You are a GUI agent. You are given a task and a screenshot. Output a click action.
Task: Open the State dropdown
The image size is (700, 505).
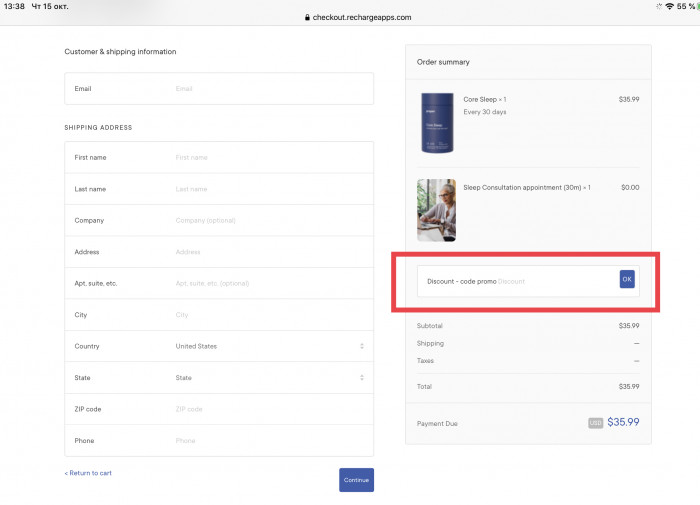(x=219, y=378)
